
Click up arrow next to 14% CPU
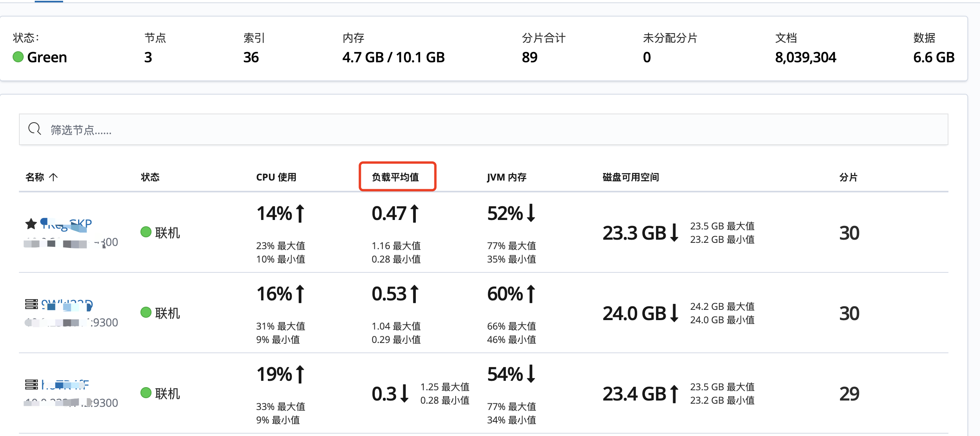tap(300, 214)
